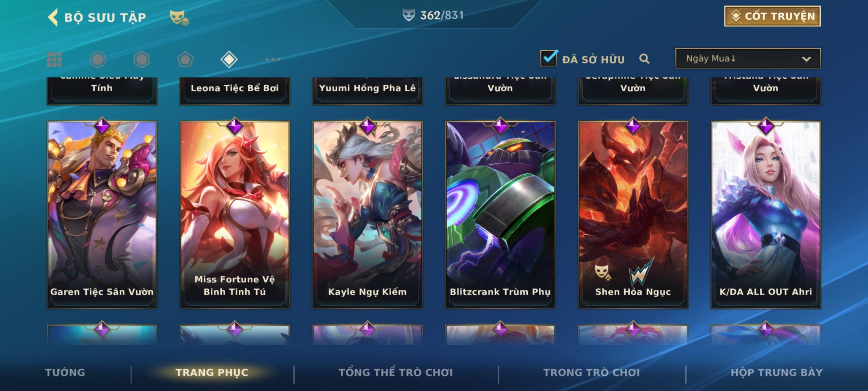The image size is (868, 391).
Task: Open the Garen Tiệc Sân Vườn skin
Action: 102,215
